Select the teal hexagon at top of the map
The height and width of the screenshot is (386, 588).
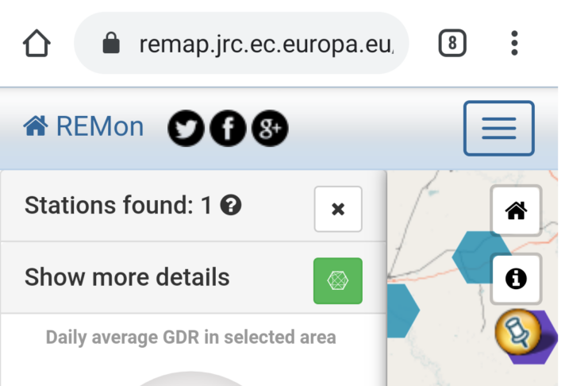[x=472, y=257]
